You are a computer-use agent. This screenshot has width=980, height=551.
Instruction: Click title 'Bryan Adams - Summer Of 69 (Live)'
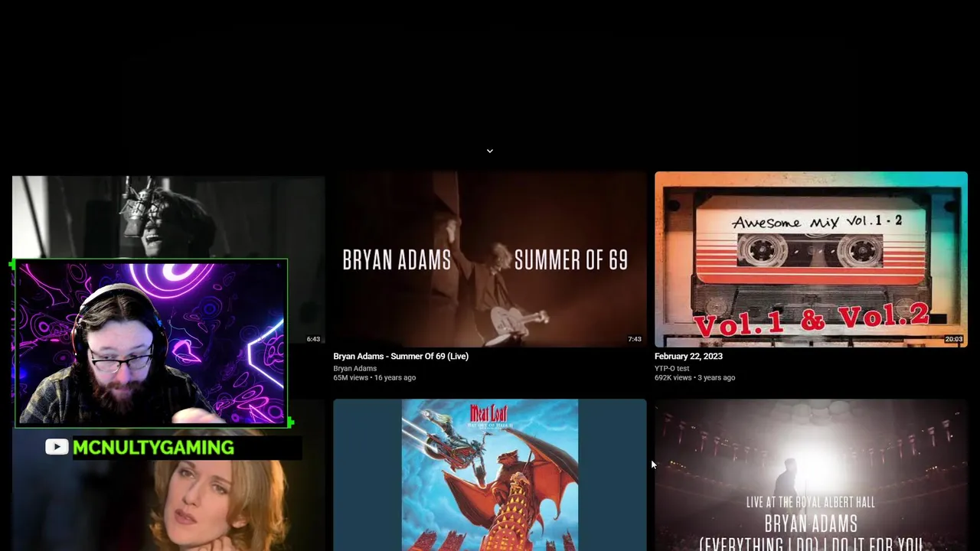(400, 356)
